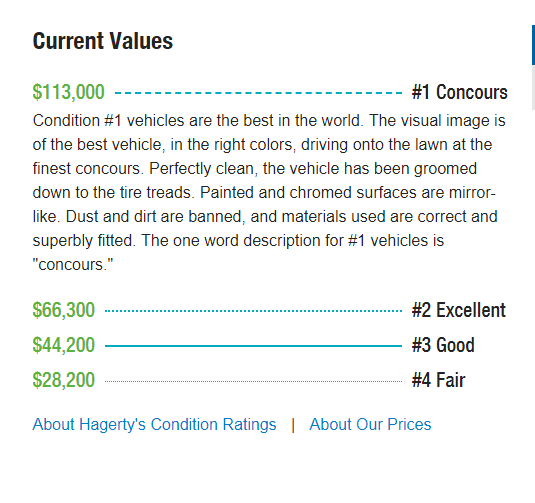Select the $28,200 Fair value
Screen dimensions: 535x503
click(x=63, y=380)
